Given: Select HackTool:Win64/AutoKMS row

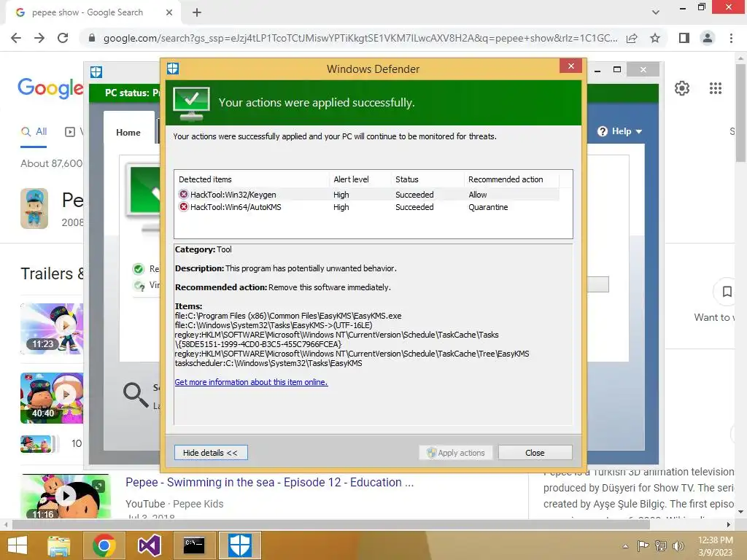Looking at the screenshot, I should [x=368, y=207].
